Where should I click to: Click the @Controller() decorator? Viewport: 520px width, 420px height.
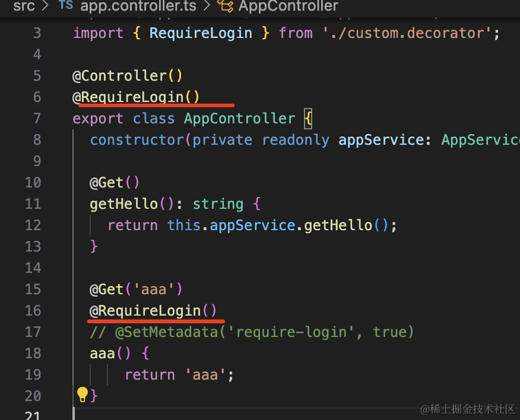(127, 75)
